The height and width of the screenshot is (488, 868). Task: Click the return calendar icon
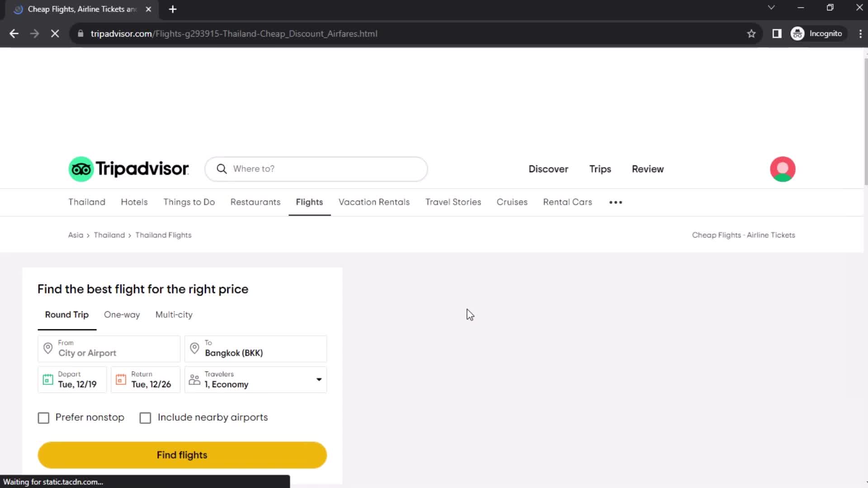pyautogui.click(x=121, y=380)
